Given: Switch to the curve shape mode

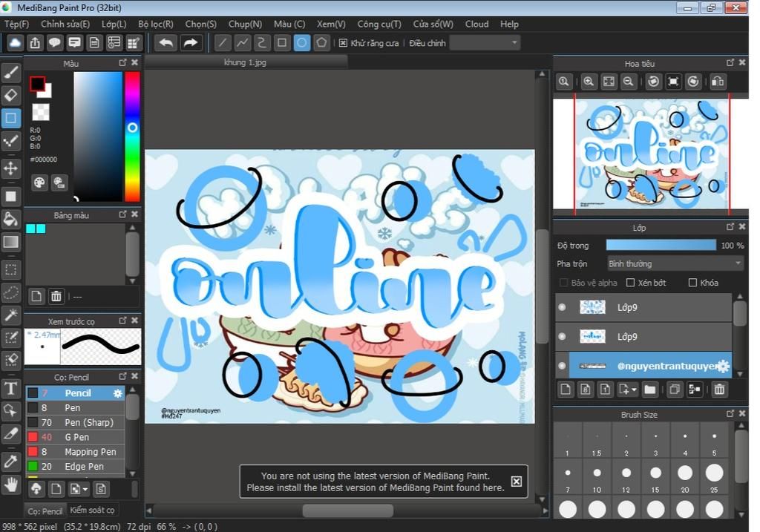Looking at the screenshot, I should 262,43.
